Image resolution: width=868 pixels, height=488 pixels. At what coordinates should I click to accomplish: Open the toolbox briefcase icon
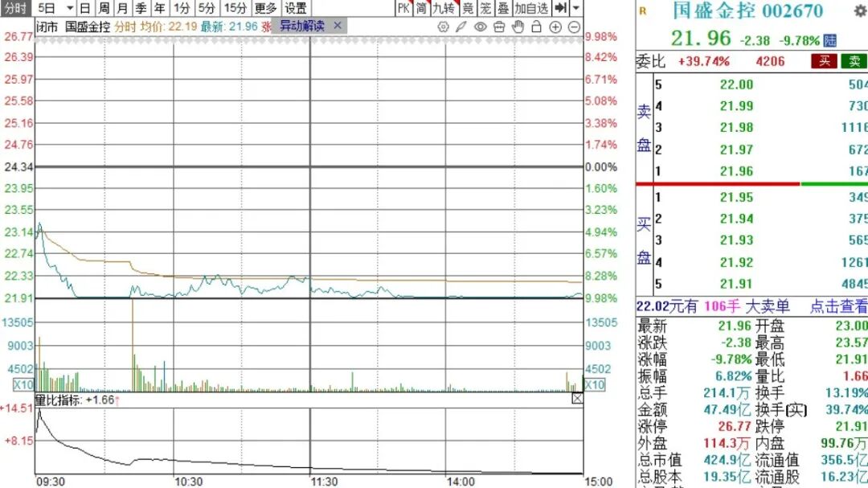499,27
